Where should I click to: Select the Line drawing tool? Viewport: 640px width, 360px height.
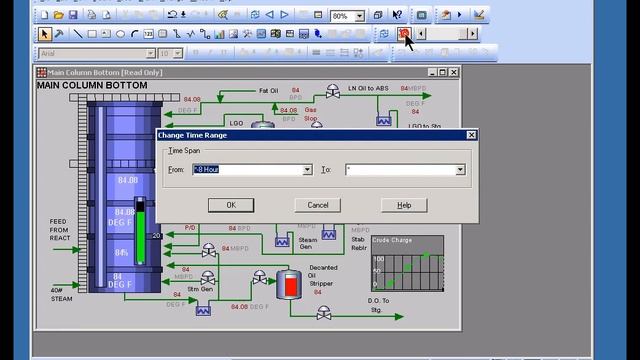coord(78,34)
